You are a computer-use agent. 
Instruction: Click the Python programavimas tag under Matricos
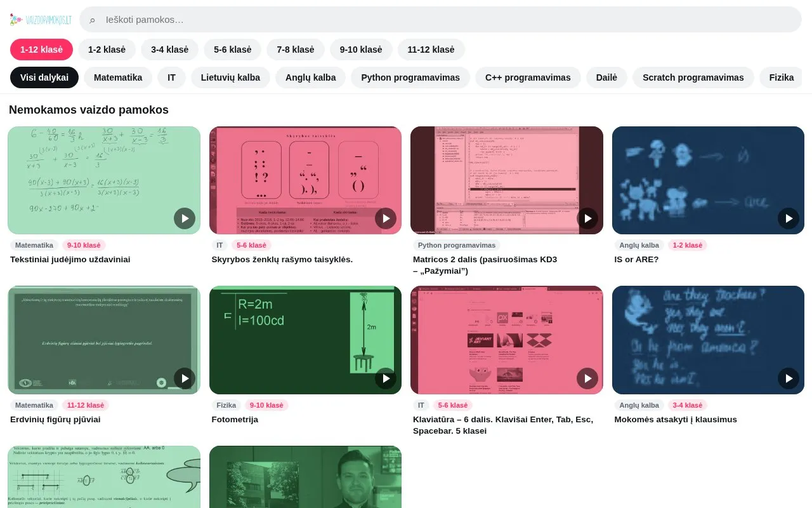tap(457, 245)
